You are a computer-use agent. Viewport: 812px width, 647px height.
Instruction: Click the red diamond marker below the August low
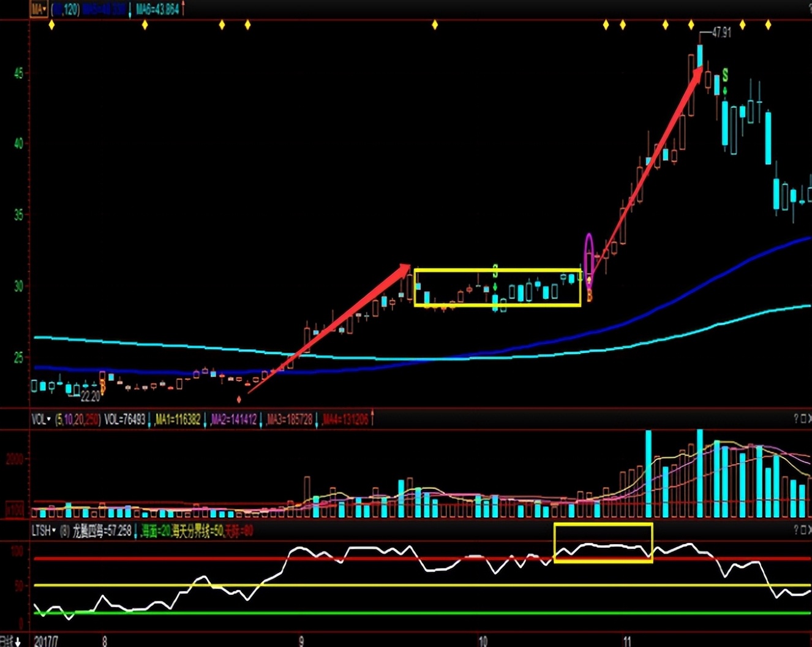239,399
